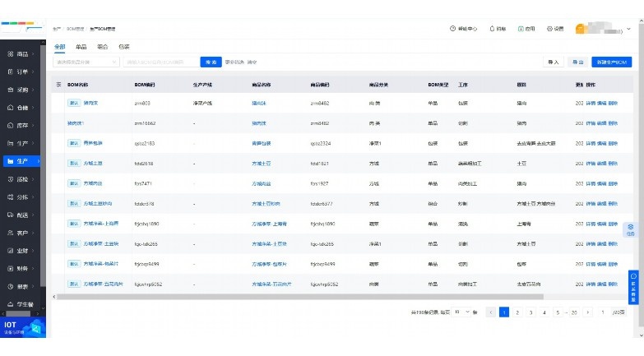Go to page 3 in pagination
The image size is (644, 356).
tap(531, 312)
